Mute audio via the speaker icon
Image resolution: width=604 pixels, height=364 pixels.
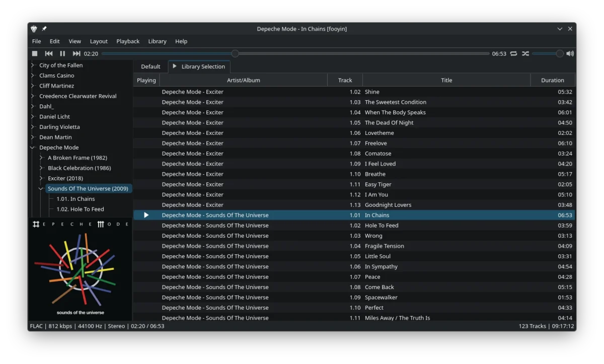pos(570,53)
